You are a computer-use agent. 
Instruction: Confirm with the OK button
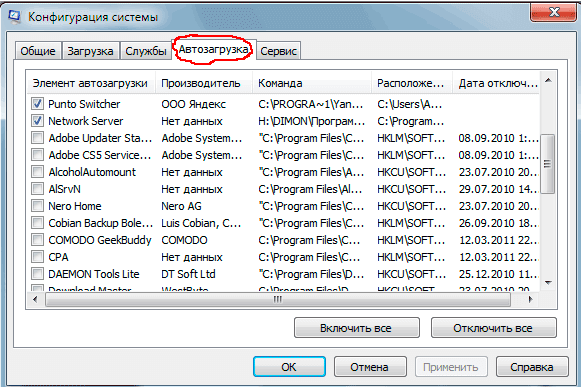(x=289, y=367)
